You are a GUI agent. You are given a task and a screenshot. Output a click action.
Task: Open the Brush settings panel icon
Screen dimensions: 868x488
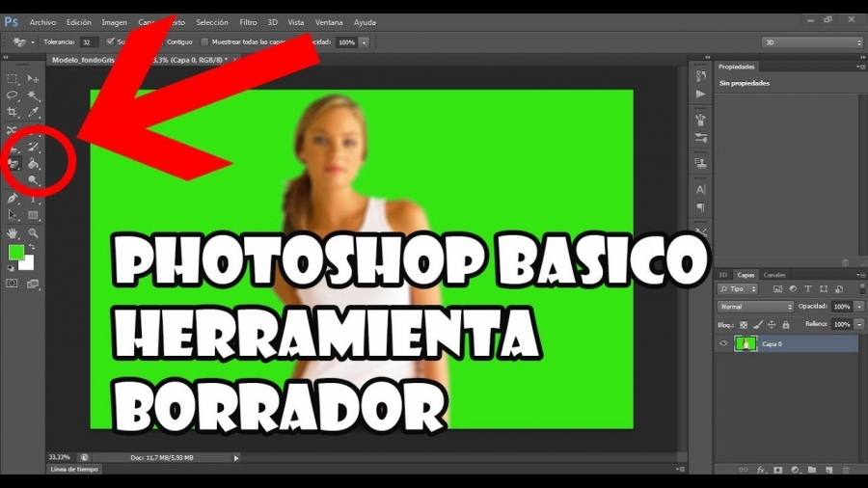701,138
